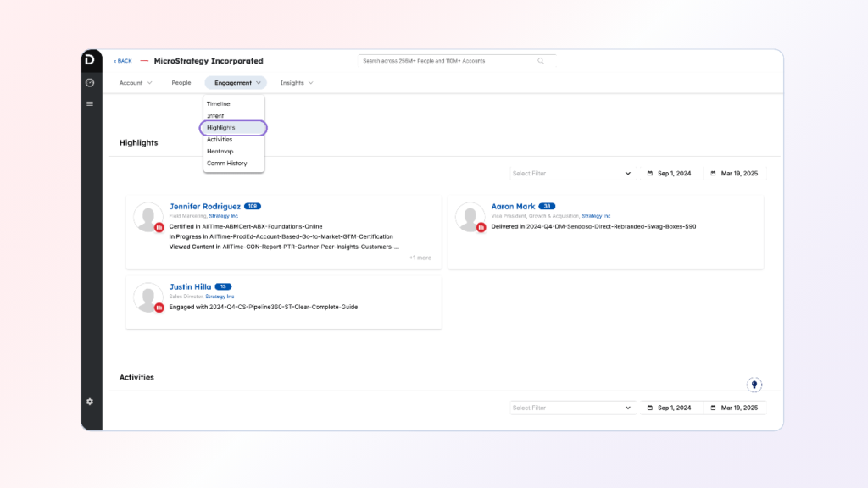Set Activities start date Sep 1, 2024
Viewport: 868px width, 488px height.
coord(670,408)
